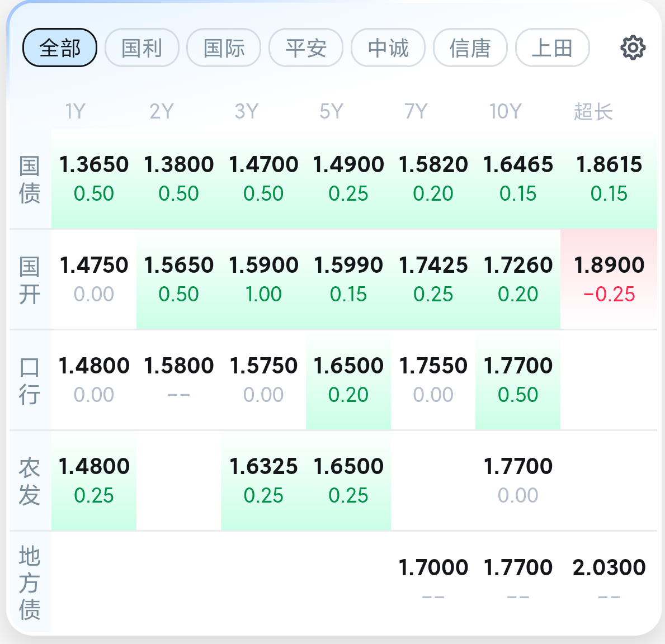
Task: Open the 信唐 tab
Action: 470,48
